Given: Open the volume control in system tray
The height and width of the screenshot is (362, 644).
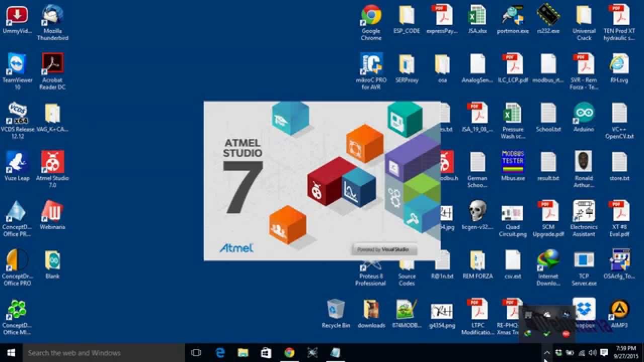Looking at the screenshot, I should (x=592, y=352).
